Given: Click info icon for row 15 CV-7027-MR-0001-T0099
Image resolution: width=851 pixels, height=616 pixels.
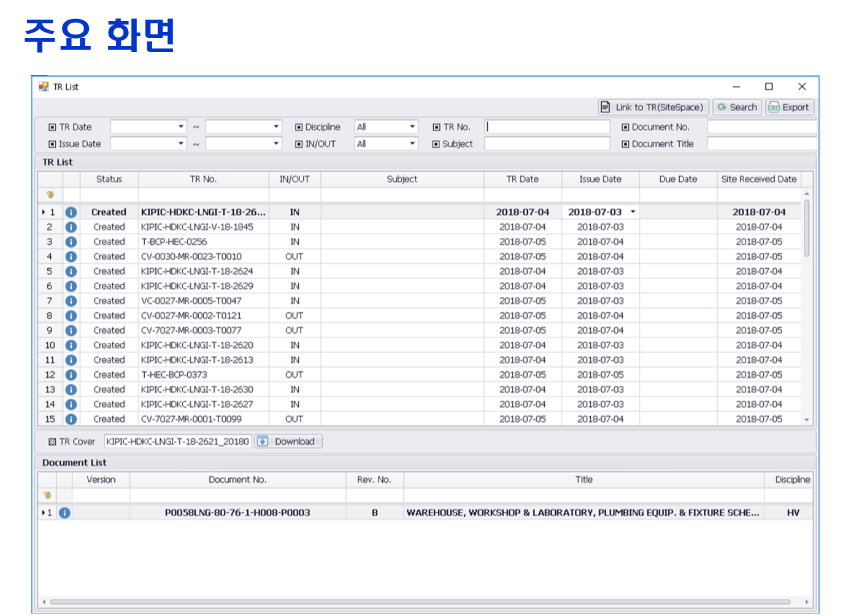Looking at the screenshot, I should pos(71,419).
